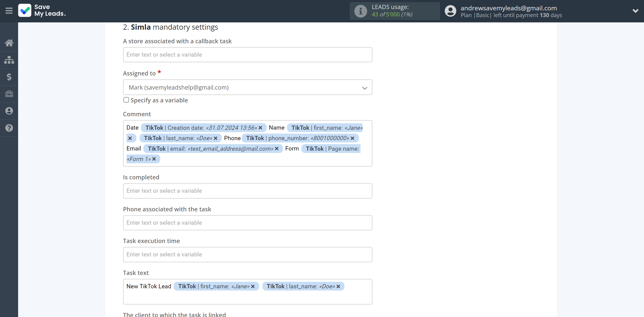
Task: Click the user avatar icon
Action: click(450, 11)
